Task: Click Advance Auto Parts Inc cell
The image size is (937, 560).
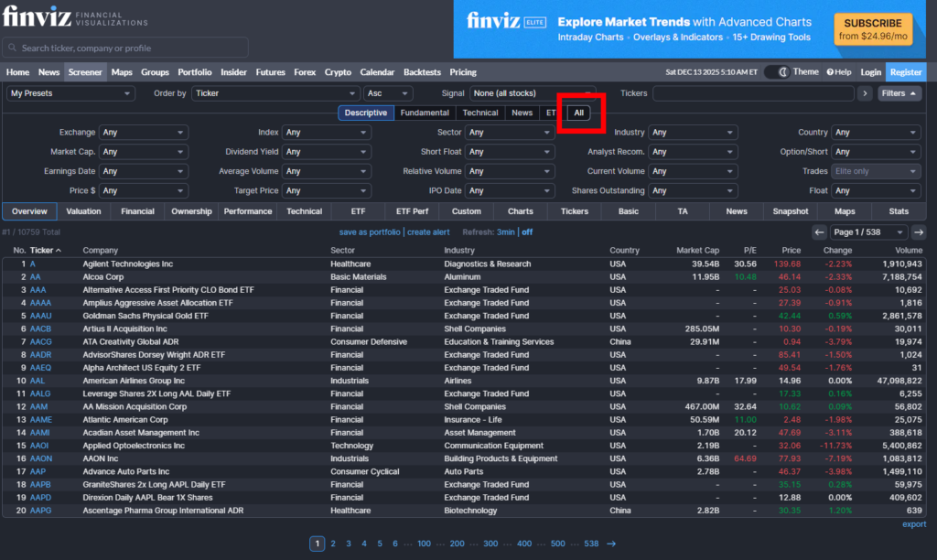Action: coord(125,471)
